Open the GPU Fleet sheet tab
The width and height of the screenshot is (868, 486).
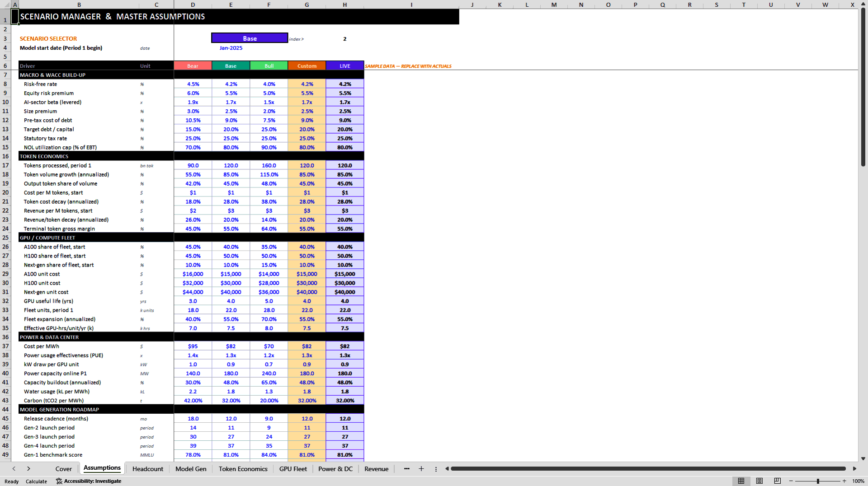[293, 469]
